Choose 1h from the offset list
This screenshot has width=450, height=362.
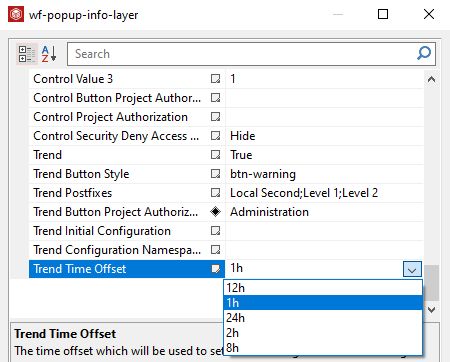coord(323,303)
